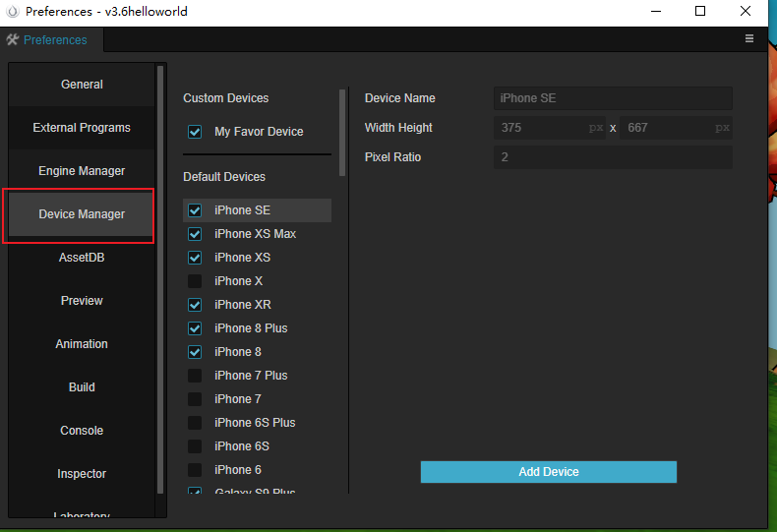Viewport: 777px width, 532px height.
Task: Switch to Preview settings
Action: 82,301
